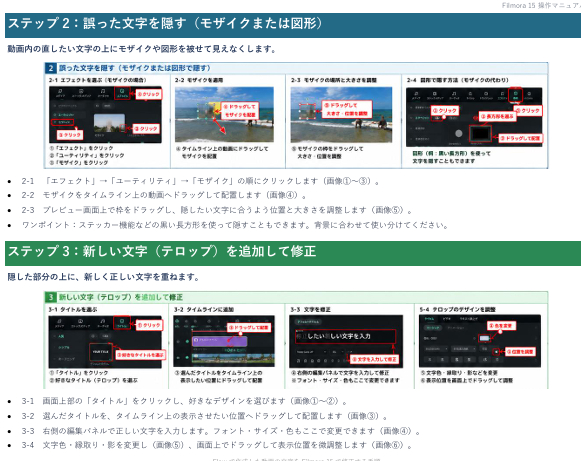The image size is (581, 461).
Task: Click the caption '3-1 タイトルを選ぶ'
Action: [73, 309]
